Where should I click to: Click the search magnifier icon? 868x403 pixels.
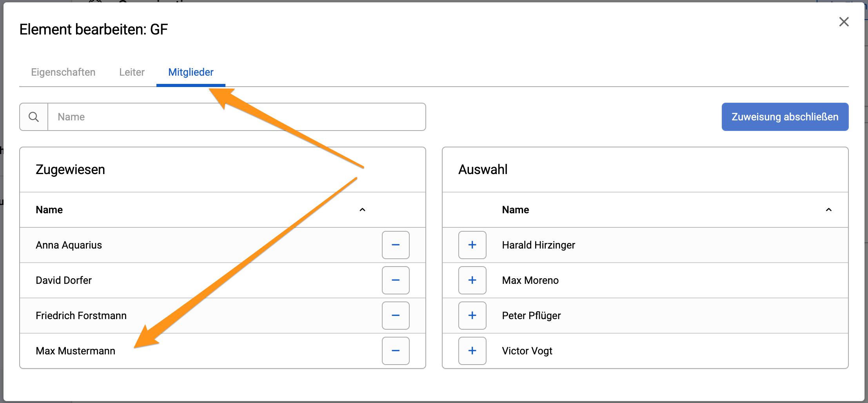34,117
